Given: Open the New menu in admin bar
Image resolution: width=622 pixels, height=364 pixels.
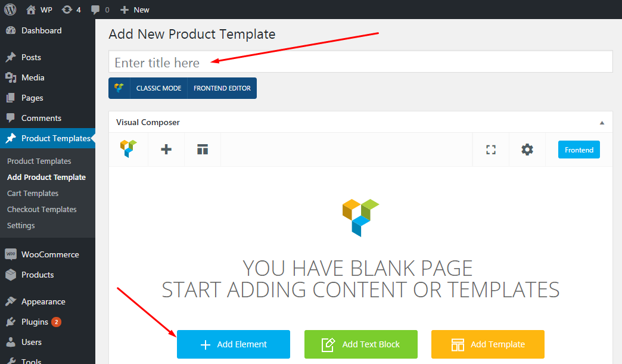Looking at the screenshot, I should (135, 10).
